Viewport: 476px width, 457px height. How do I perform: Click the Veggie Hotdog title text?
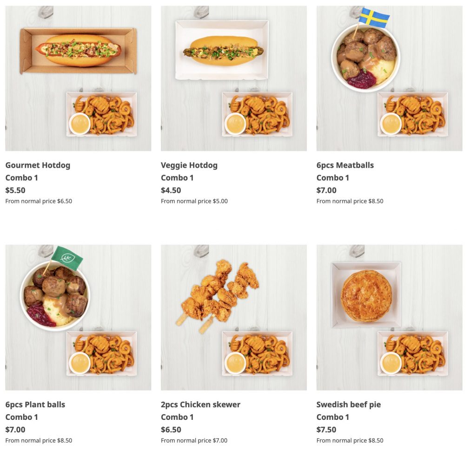189,165
